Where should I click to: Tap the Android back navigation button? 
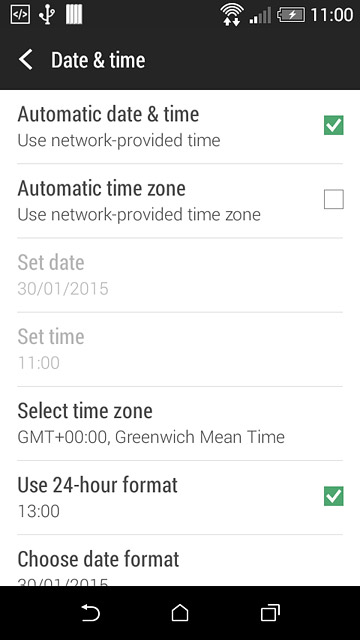click(x=90, y=613)
